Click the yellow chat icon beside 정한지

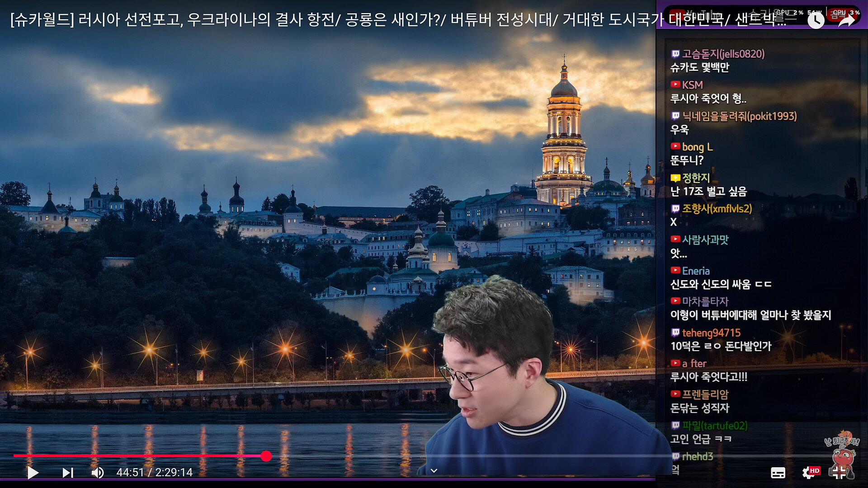tap(675, 178)
